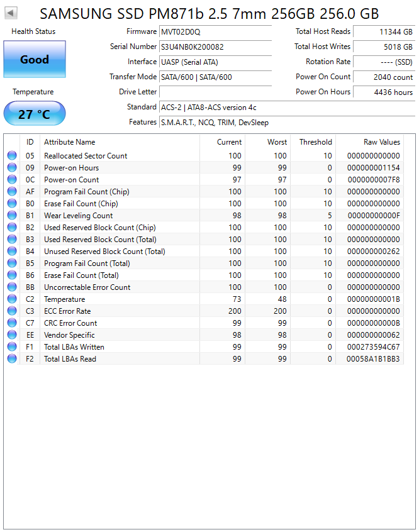The width and height of the screenshot is (419, 532).
Task: Click the status orb for ECC Error Rate
Action: (x=12, y=311)
